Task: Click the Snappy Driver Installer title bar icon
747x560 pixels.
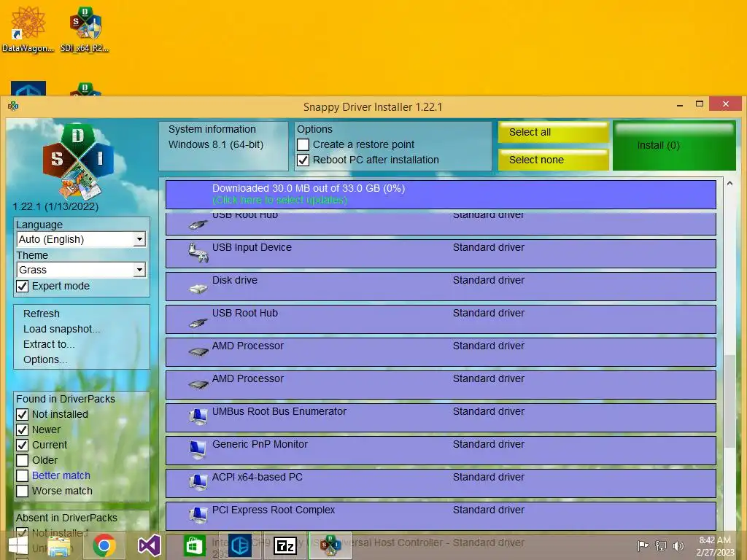Action: [x=13, y=106]
